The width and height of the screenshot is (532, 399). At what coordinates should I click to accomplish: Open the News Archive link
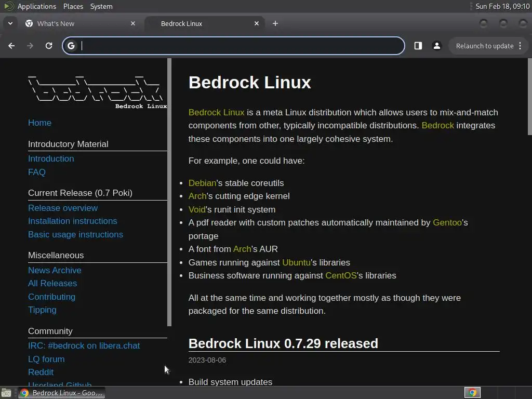coord(55,270)
